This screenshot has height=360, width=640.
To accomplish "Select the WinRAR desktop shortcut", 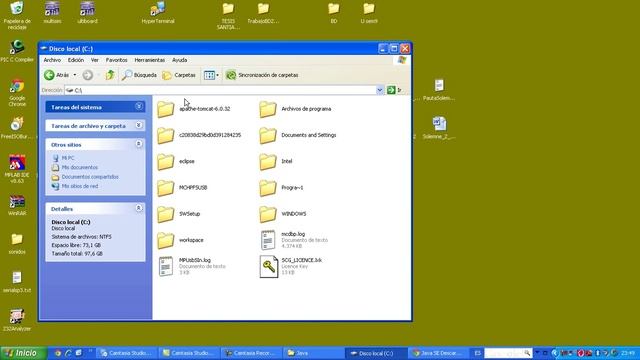I will pyautogui.click(x=17, y=205).
